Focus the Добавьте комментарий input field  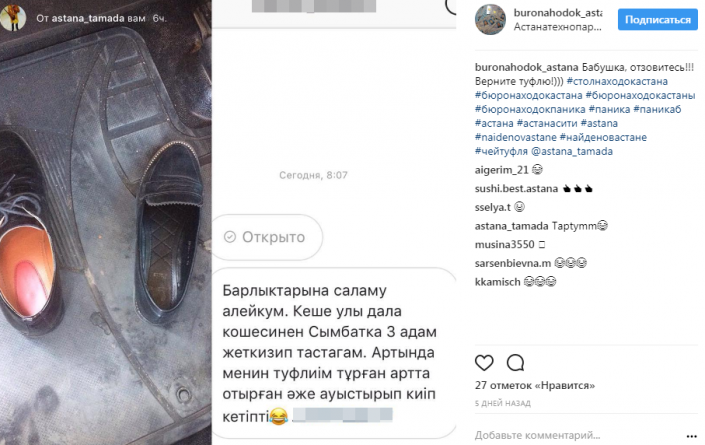click(578, 435)
